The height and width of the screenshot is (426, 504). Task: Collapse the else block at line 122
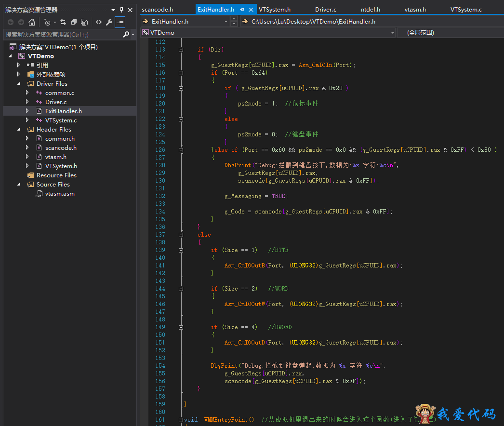(x=181, y=120)
